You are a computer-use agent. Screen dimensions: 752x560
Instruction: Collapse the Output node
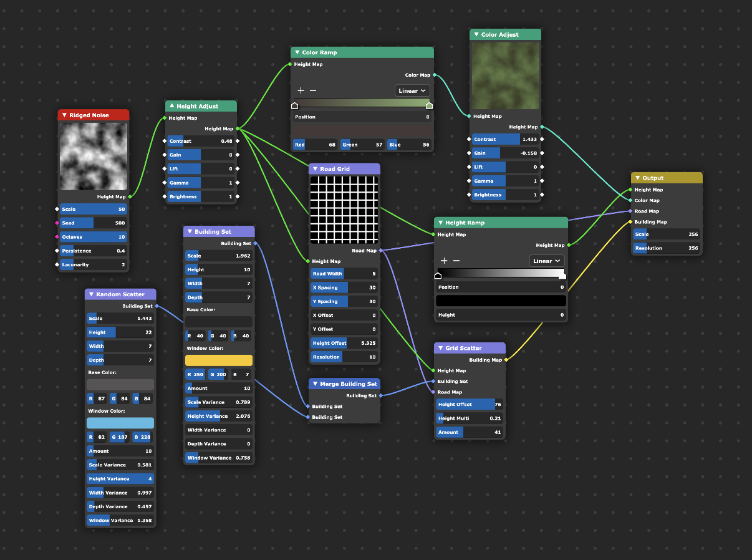click(637, 178)
